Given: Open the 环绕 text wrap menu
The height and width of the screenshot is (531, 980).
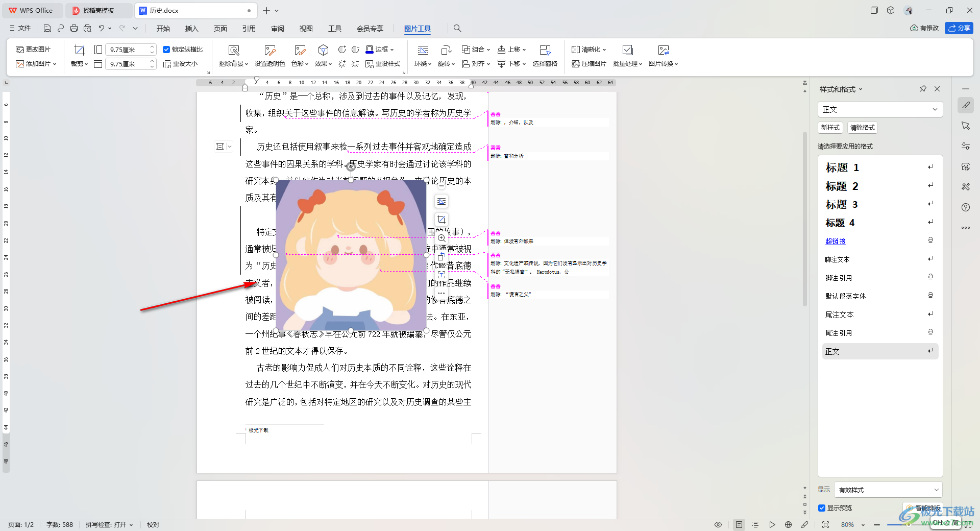Looking at the screenshot, I should pos(423,56).
